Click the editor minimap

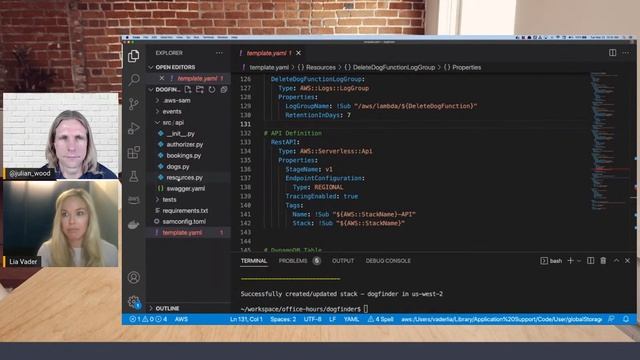coord(610,141)
